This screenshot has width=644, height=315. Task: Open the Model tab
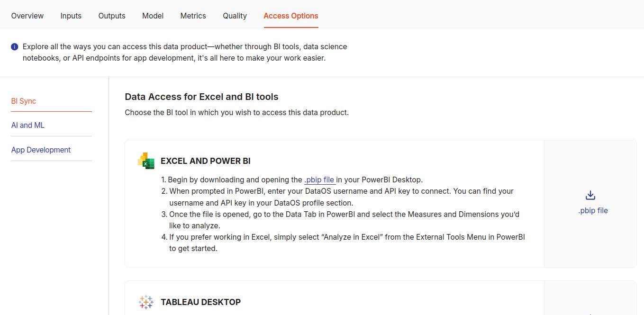(x=153, y=15)
